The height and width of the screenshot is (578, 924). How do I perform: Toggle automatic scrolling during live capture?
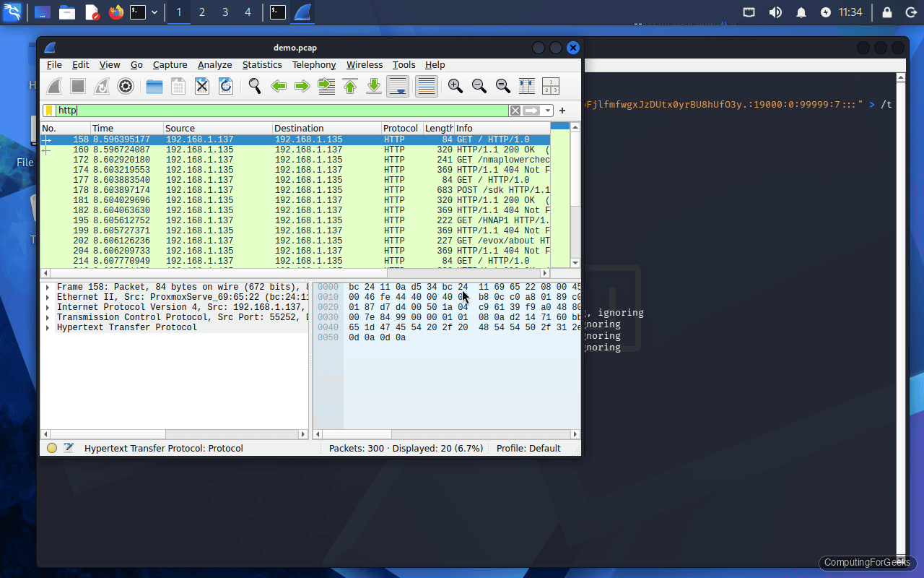point(398,85)
